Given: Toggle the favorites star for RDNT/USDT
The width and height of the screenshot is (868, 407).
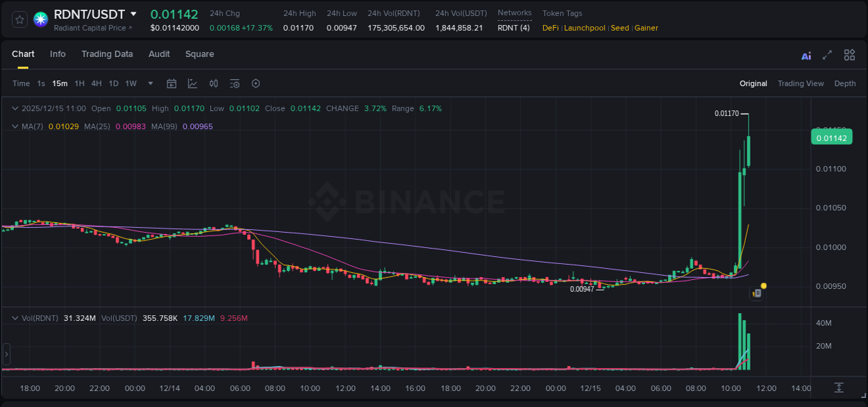Looking at the screenshot, I should (x=19, y=19).
